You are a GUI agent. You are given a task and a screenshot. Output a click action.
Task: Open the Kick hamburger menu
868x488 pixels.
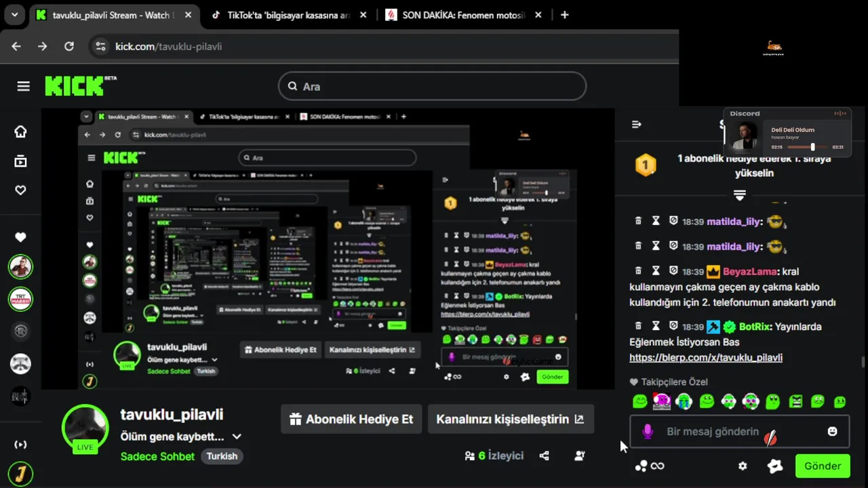(24, 86)
